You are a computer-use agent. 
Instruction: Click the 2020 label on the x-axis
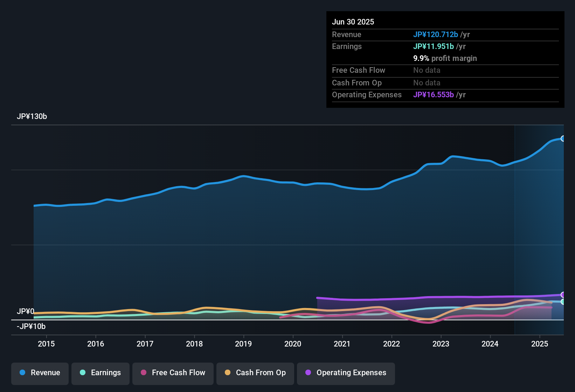[x=293, y=344]
